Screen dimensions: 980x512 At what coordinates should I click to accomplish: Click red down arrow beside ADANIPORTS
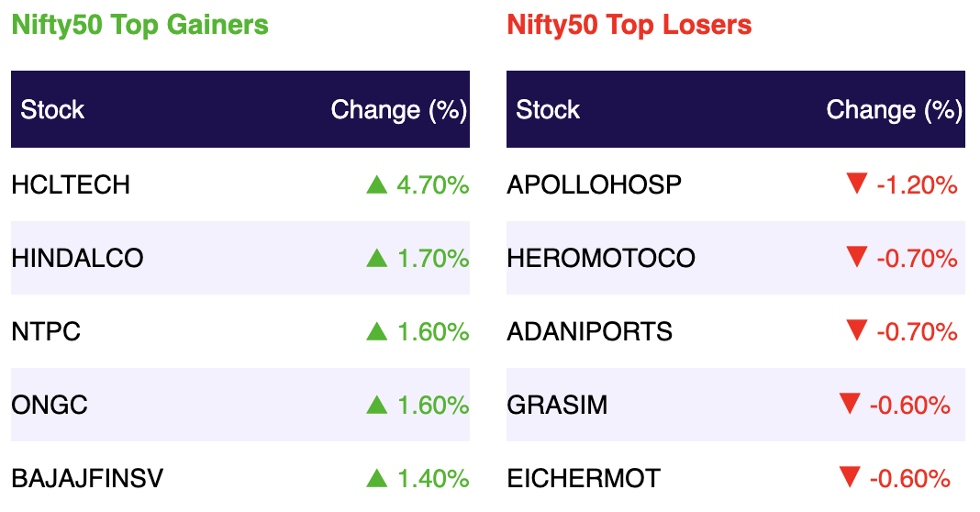tap(856, 330)
